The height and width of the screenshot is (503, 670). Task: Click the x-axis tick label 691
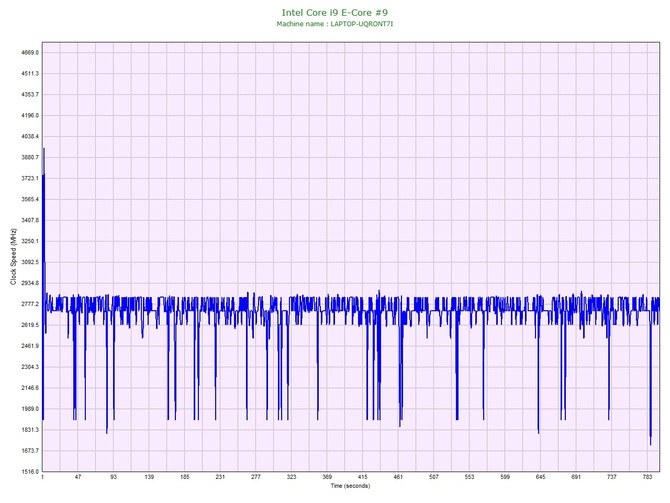click(x=576, y=477)
